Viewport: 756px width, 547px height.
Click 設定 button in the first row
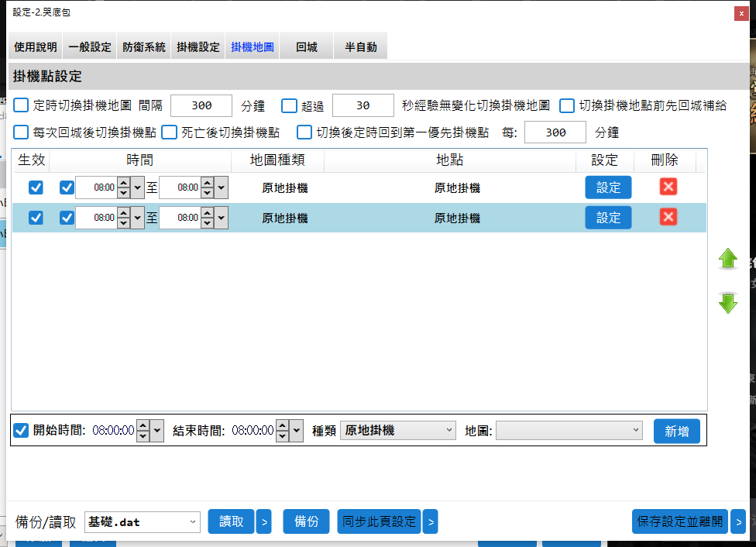coord(608,187)
